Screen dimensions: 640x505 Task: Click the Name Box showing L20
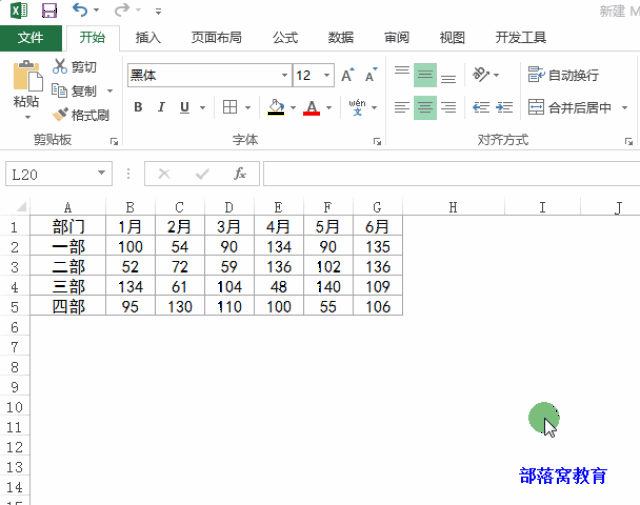pos(51,174)
